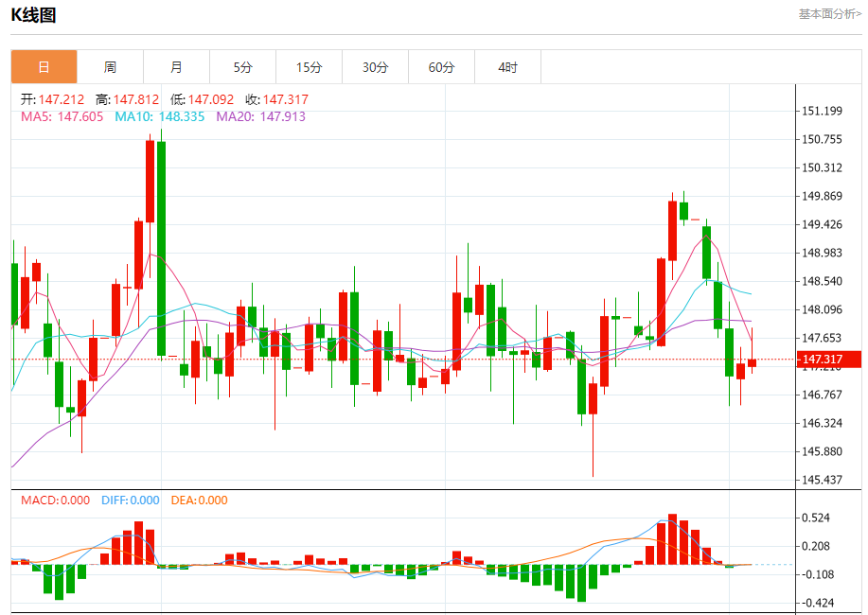Open the 60分 interval tab
The height and width of the screenshot is (615, 868).
tap(441, 67)
